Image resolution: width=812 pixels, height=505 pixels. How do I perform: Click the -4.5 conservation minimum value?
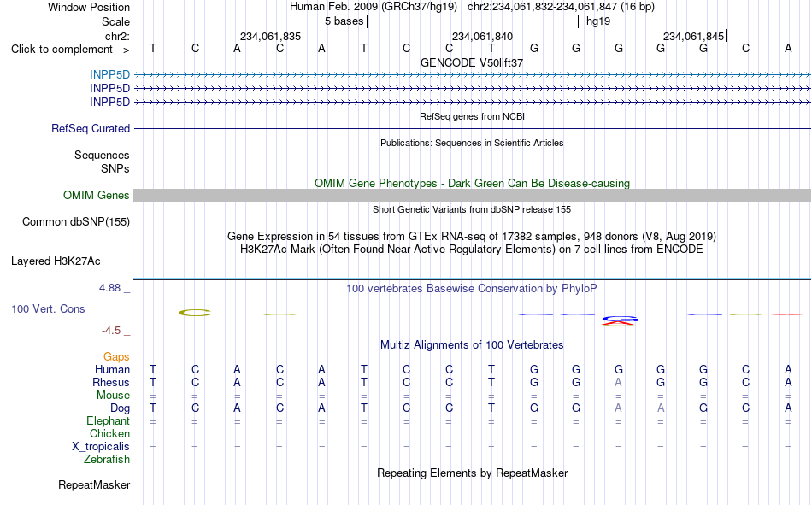111,331
